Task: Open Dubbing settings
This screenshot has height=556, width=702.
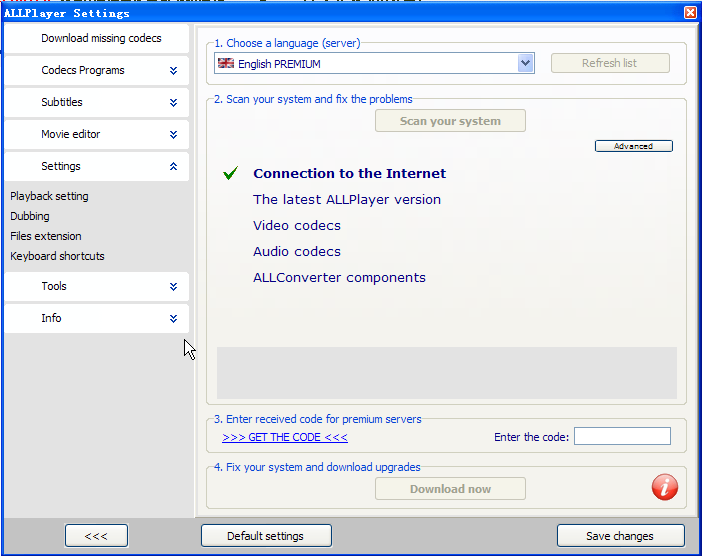Action: coord(30,216)
